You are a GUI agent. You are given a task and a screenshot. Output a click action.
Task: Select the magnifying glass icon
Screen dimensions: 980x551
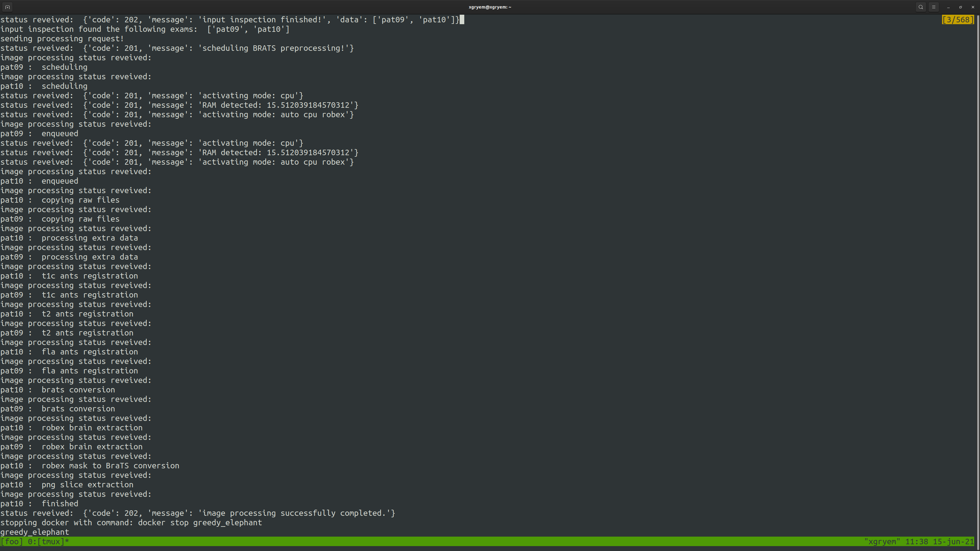920,7
